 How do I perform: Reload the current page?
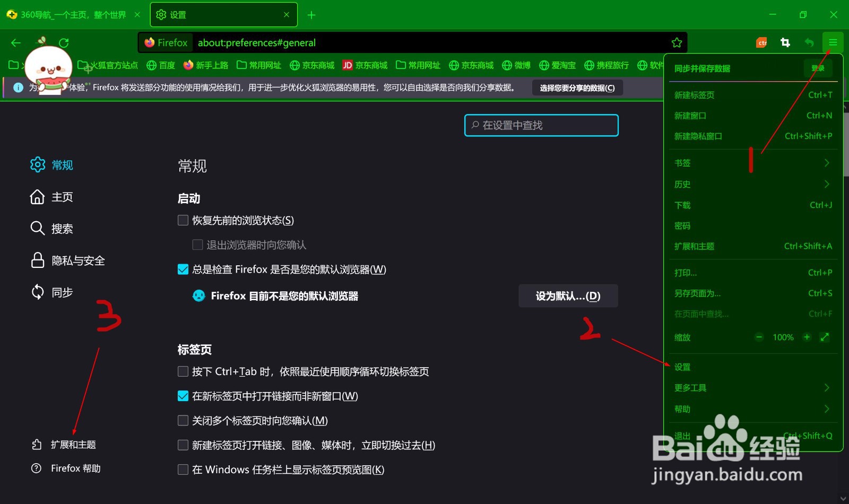click(64, 42)
